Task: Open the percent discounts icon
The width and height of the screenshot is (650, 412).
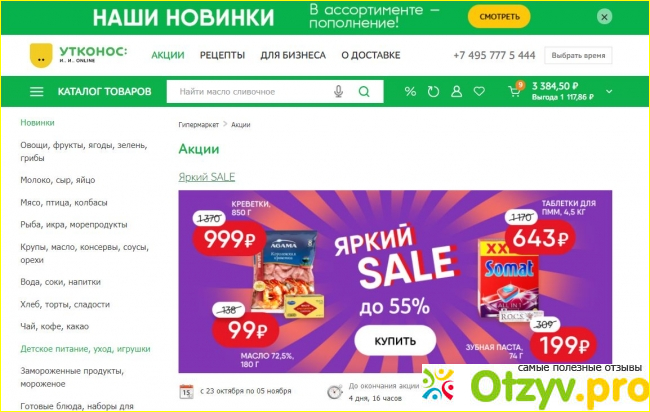Action: (x=410, y=92)
